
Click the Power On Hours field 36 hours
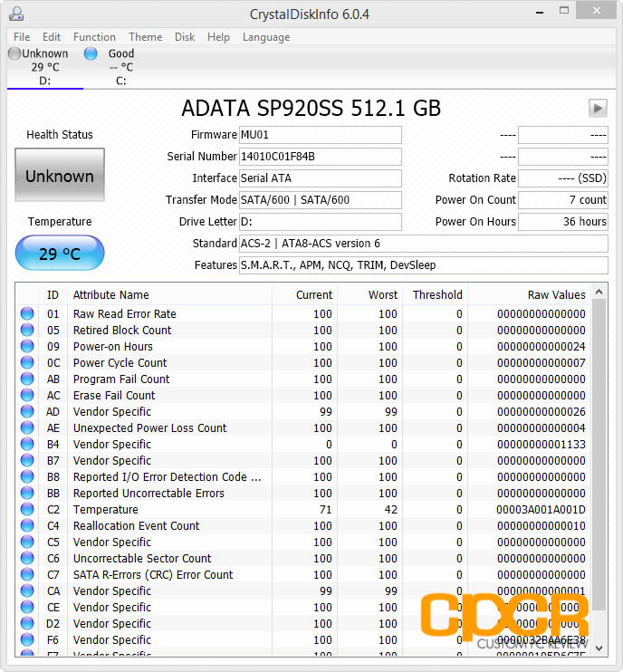(562, 222)
